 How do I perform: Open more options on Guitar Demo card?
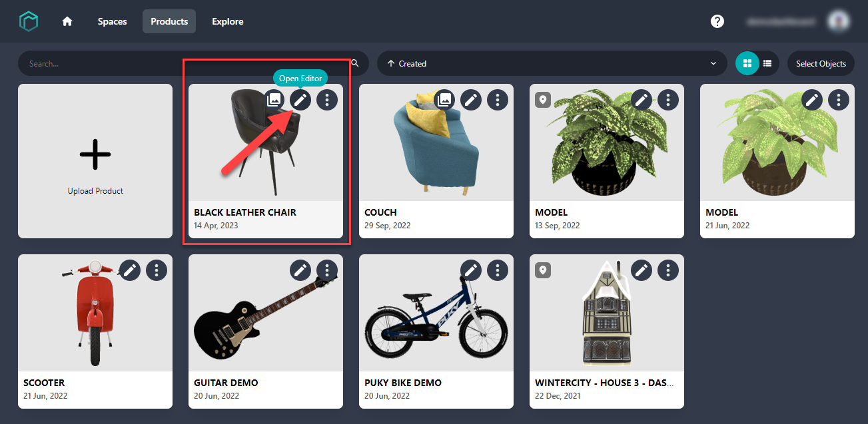tap(327, 270)
